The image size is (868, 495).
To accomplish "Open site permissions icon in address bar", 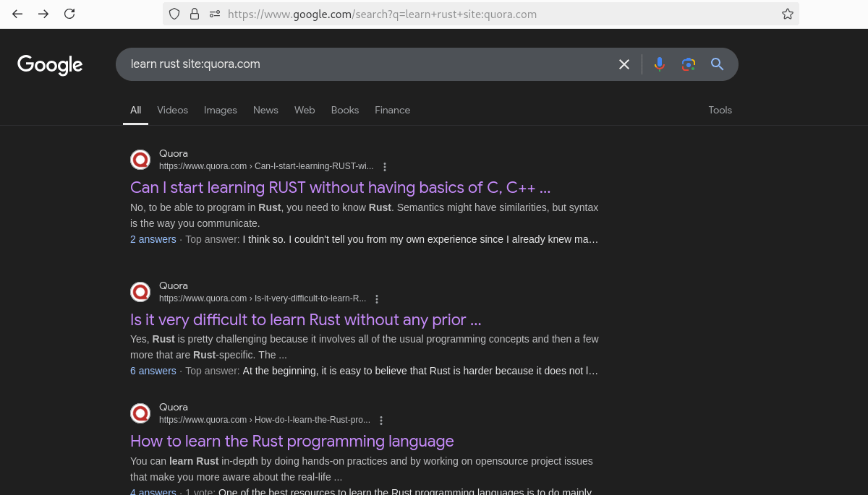I will coord(215,14).
